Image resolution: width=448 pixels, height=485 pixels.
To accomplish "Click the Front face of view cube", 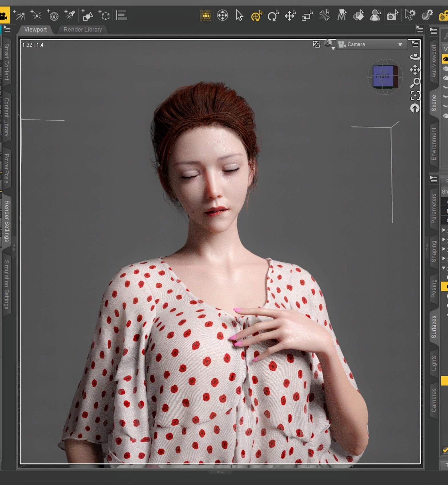I will [x=382, y=76].
